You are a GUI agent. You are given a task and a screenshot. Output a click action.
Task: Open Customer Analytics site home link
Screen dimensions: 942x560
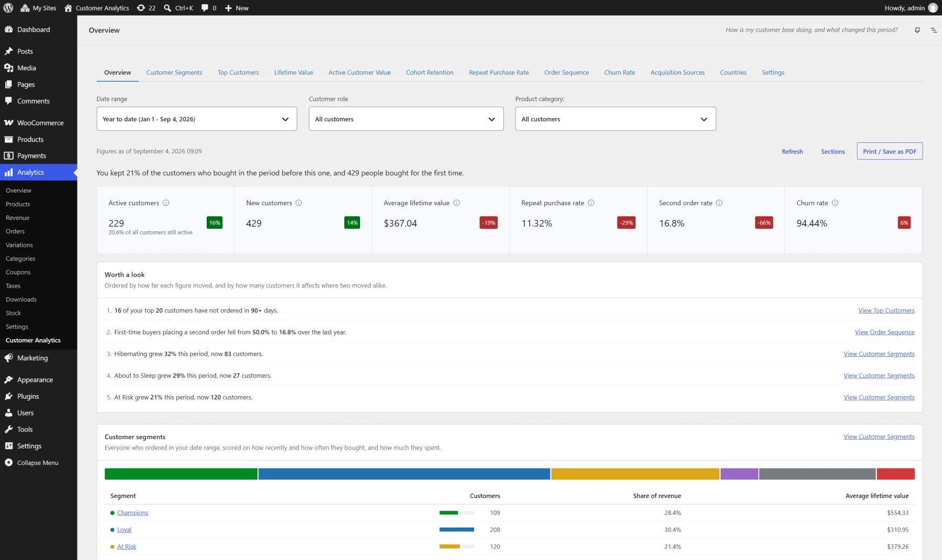97,8
